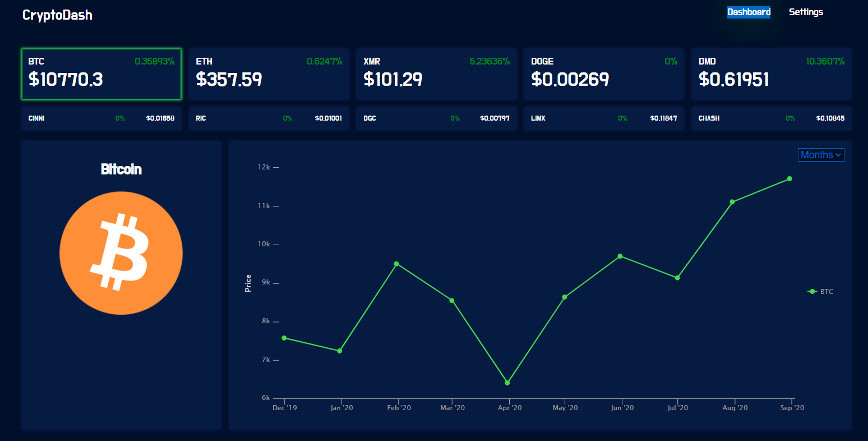868x441 pixels.
Task: Click the "7k" y-axis label
Action: (x=266, y=360)
